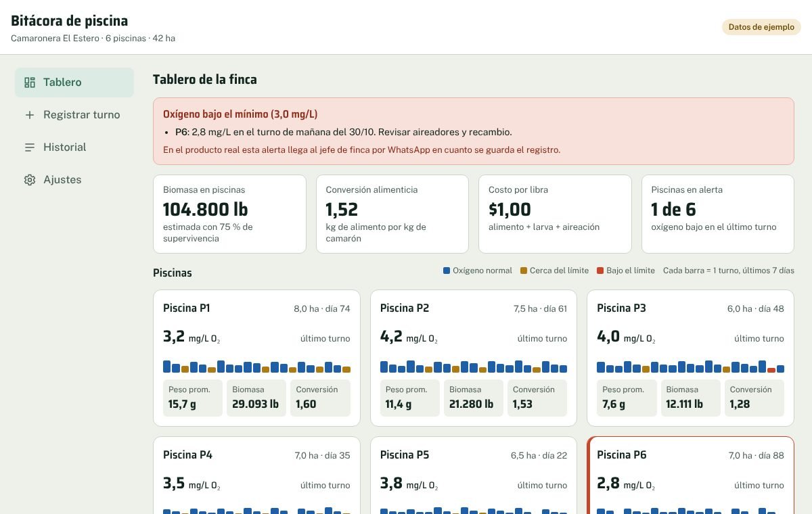Click the amber Cerca del límite swatch
Image resolution: width=812 pixels, height=514 pixels.
click(x=524, y=271)
